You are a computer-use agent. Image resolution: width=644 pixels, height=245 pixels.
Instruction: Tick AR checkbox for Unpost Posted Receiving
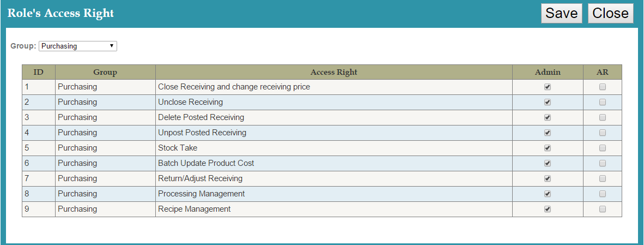(602, 133)
